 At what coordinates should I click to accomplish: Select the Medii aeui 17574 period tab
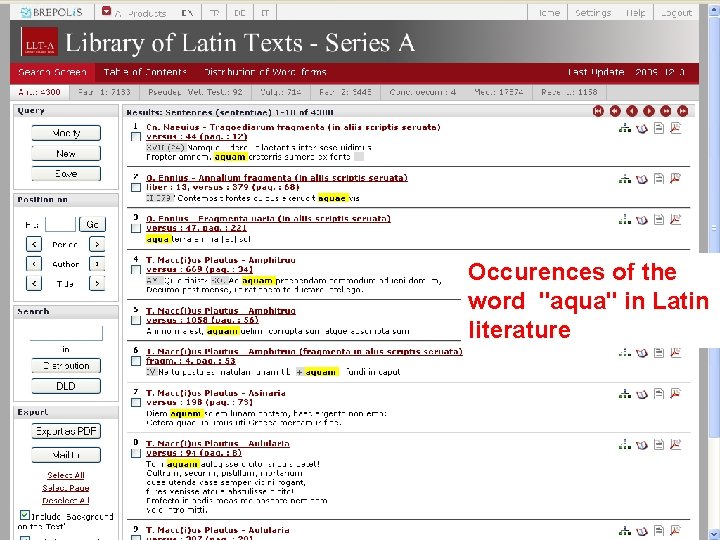coord(499,92)
